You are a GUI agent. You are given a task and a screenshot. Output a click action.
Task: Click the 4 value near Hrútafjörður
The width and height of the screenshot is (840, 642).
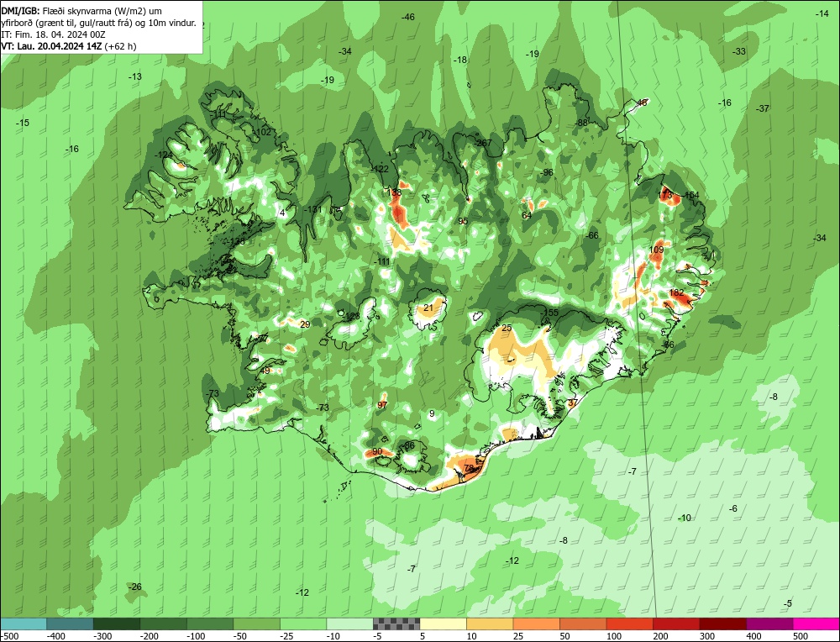click(282, 213)
